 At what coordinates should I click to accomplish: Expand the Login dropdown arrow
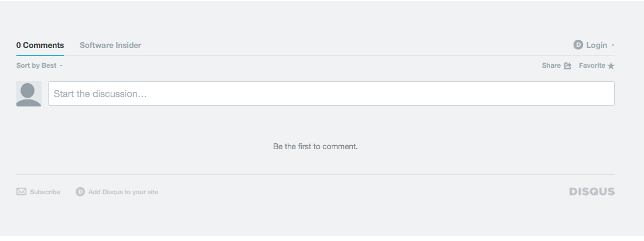pyautogui.click(x=613, y=45)
